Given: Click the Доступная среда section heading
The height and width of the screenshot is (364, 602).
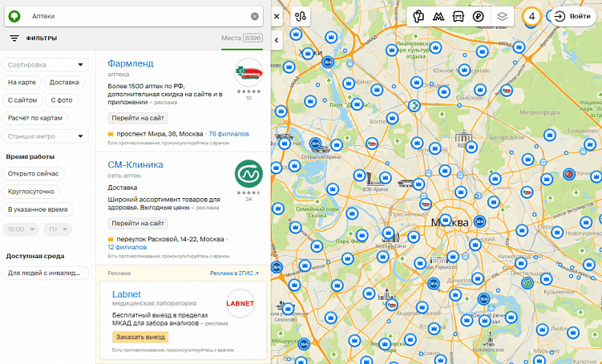Looking at the screenshot, I should pos(35,256).
